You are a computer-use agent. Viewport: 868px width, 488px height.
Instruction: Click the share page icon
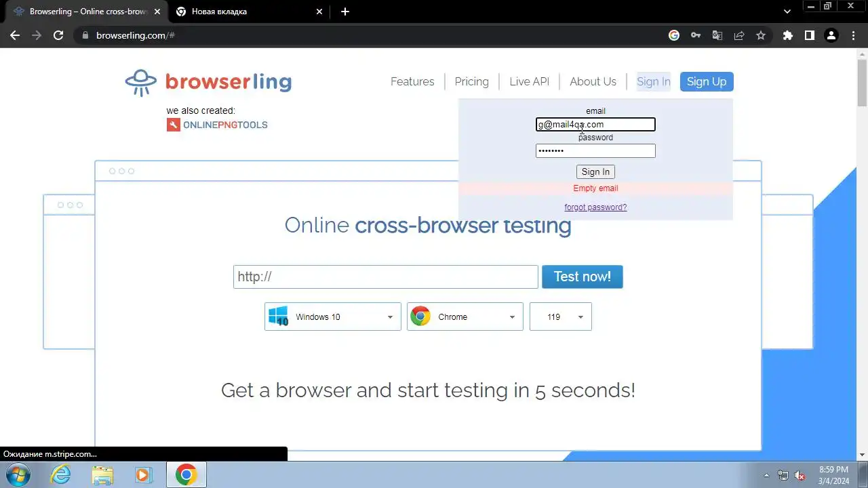pos(739,35)
